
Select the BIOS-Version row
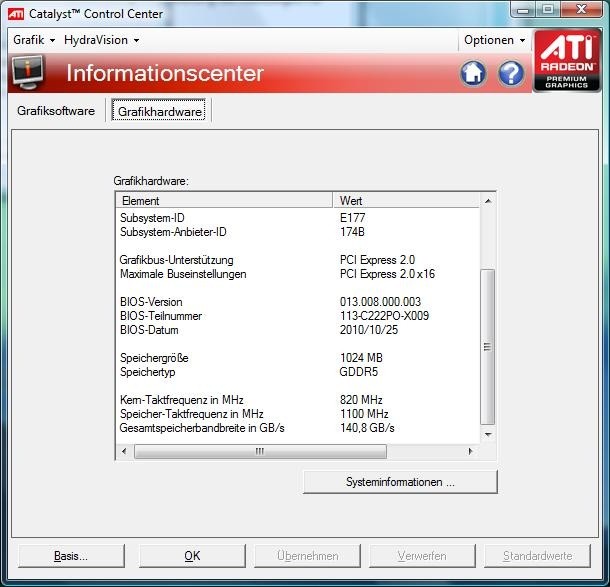298,302
